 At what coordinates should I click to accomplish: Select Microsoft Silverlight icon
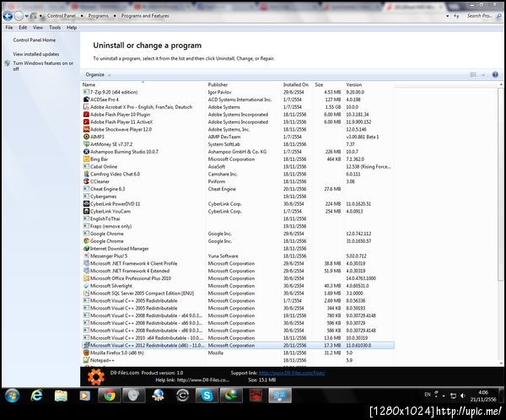86,286
